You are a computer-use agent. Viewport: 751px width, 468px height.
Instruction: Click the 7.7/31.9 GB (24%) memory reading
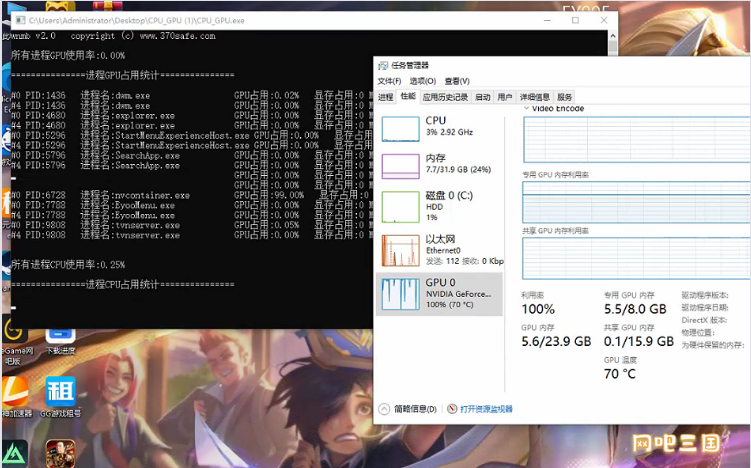pos(458,170)
